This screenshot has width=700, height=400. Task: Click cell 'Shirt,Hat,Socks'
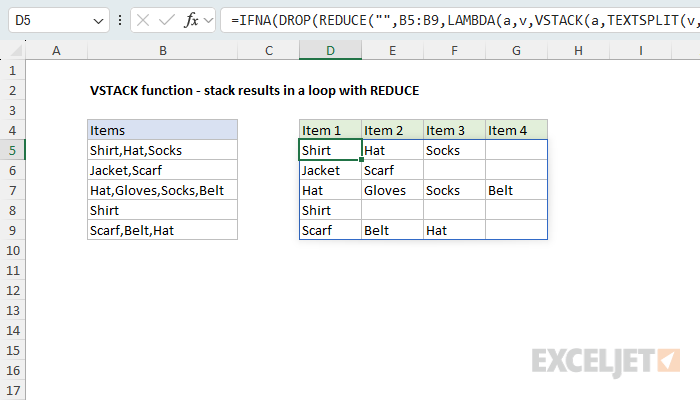162,150
